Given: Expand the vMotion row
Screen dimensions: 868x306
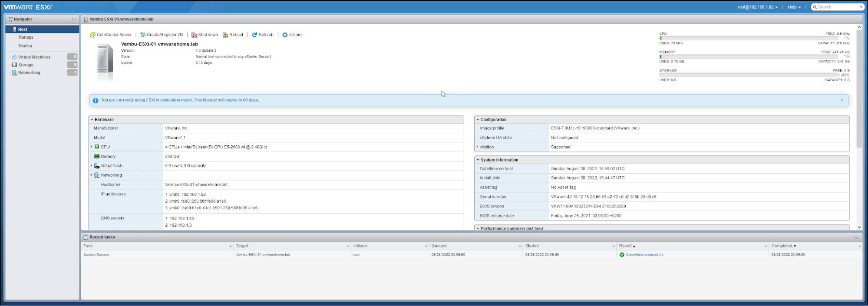Looking at the screenshot, I should click(x=477, y=147).
